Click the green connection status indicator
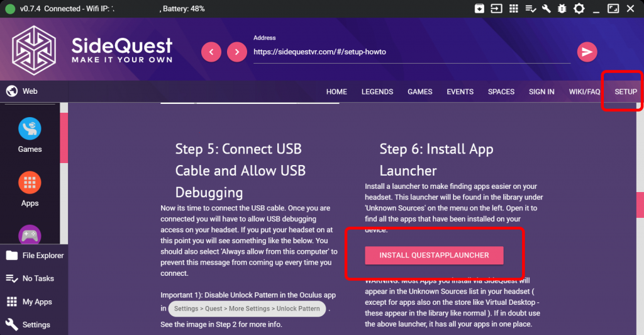 [9, 9]
